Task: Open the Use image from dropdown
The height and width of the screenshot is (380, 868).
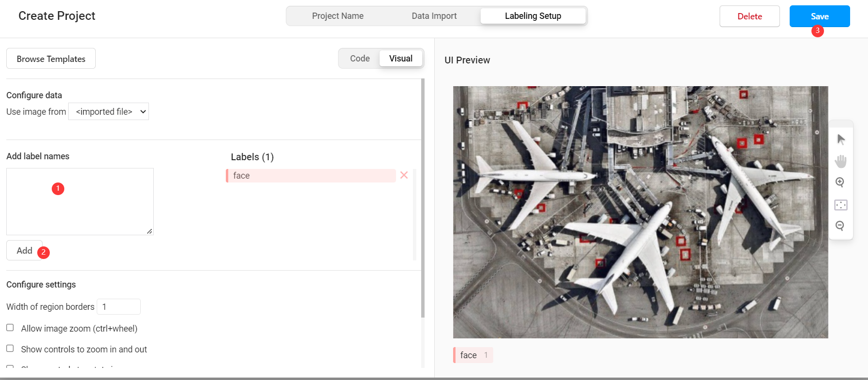Action: coord(109,111)
